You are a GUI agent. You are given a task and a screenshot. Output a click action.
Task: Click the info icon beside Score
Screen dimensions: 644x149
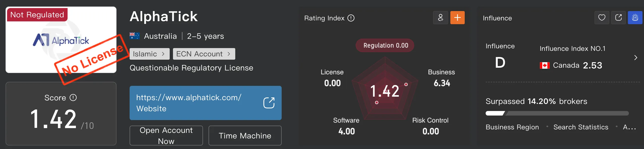[73, 98]
